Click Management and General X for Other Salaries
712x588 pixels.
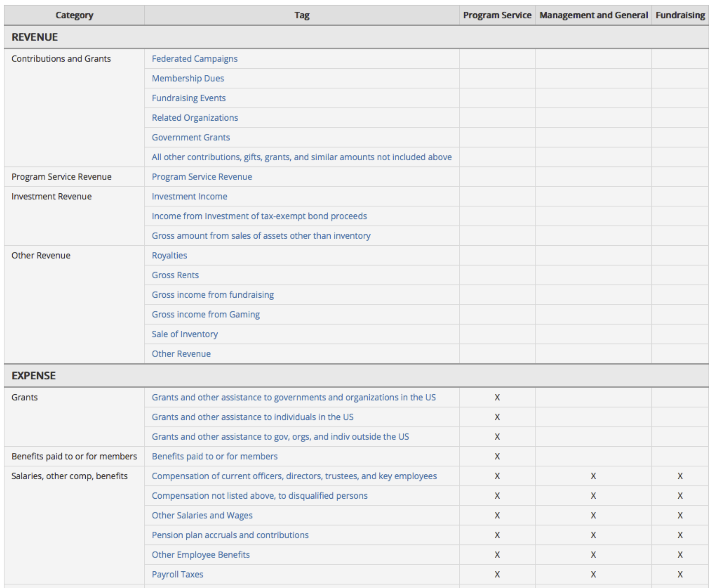(x=593, y=515)
